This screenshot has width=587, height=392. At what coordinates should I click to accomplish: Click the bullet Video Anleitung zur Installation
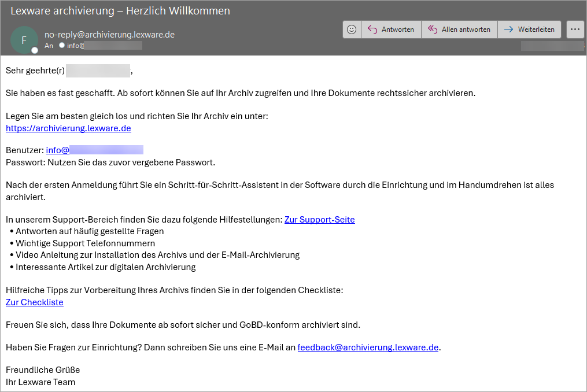(158, 255)
